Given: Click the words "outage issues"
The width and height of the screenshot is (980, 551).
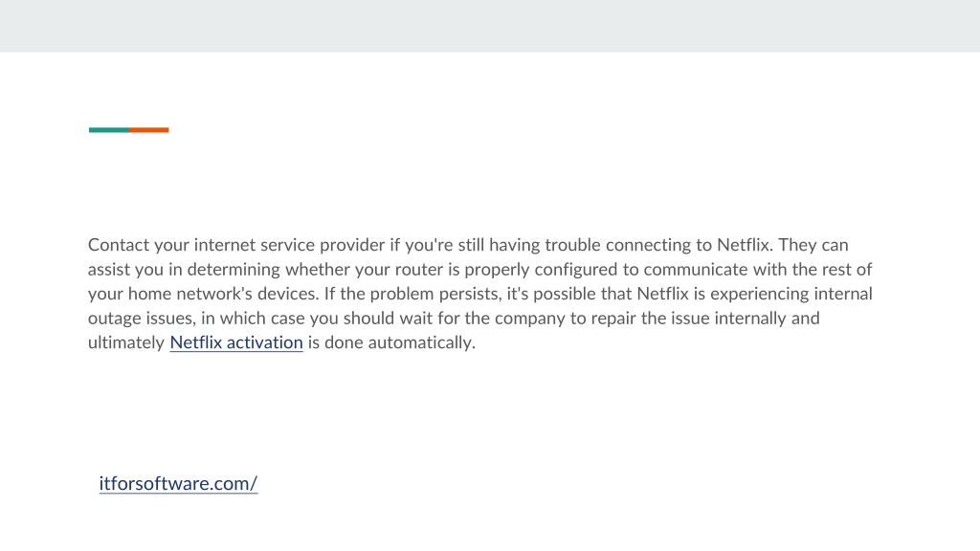Looking at the screenshot, I should pos(142,318).
